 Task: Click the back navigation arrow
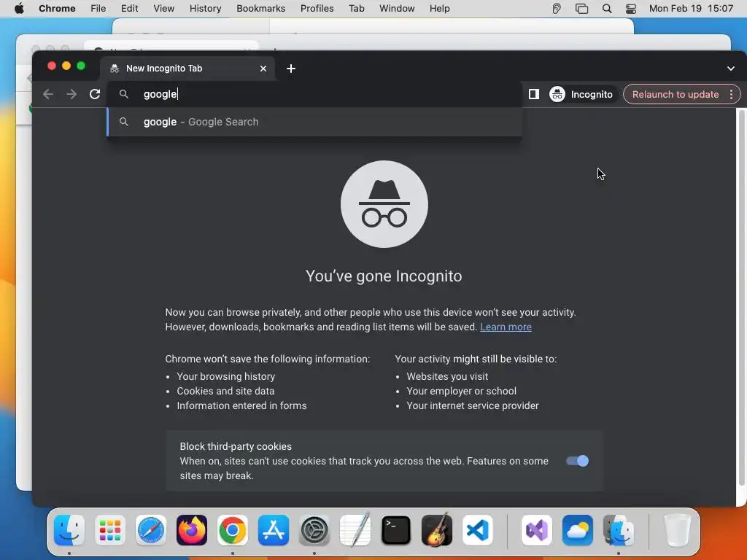(x=47, y=94)
